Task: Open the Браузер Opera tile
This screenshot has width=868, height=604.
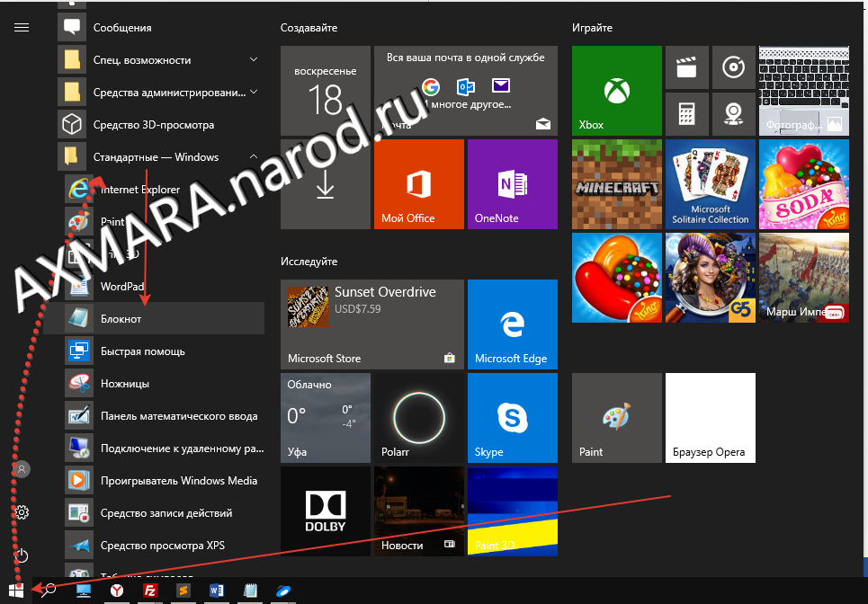Action: tap(711, 418)
